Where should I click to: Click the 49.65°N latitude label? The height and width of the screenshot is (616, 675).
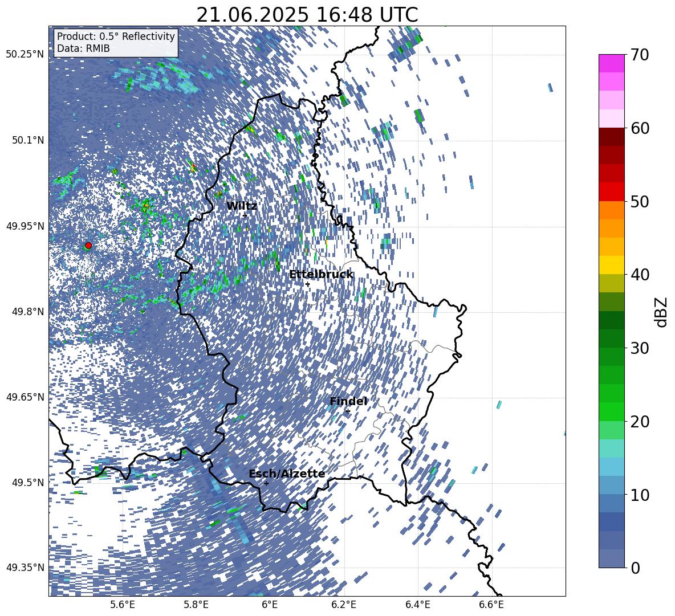25,397
